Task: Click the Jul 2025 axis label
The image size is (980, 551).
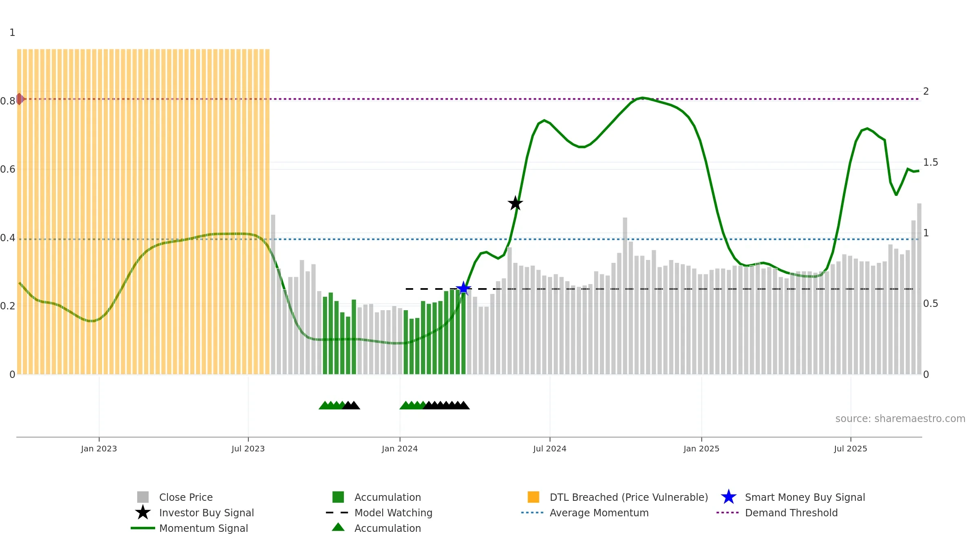Action: pyautogui.click(x=851, y=449)
